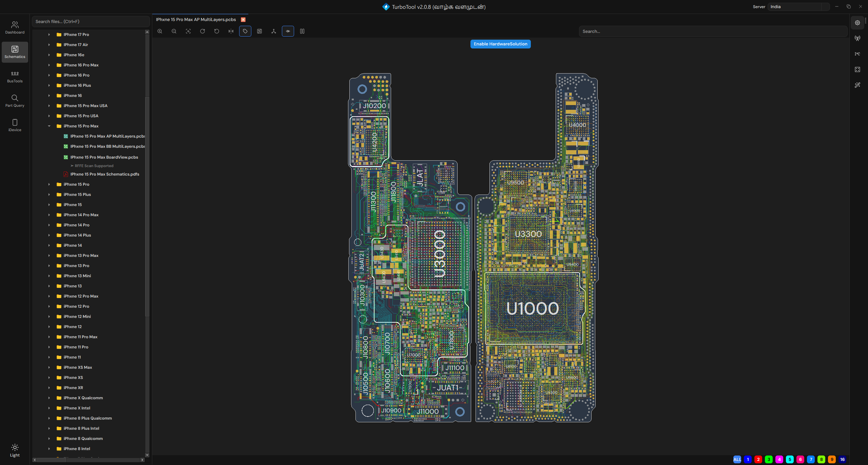
Task: Open the Schematics sidebar section
Action: [15, 52]
